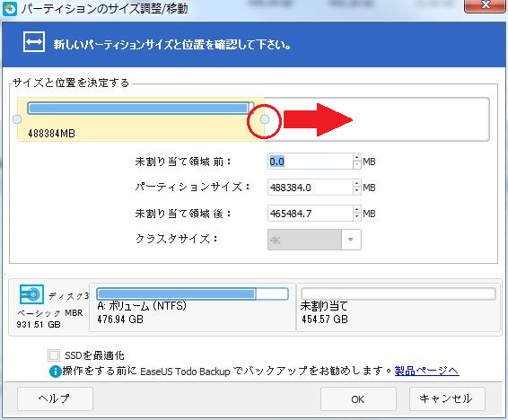The height and width of the screenshot is (420, 508).
Task: Click the Disk 3 drive icon
Action: 31,294
